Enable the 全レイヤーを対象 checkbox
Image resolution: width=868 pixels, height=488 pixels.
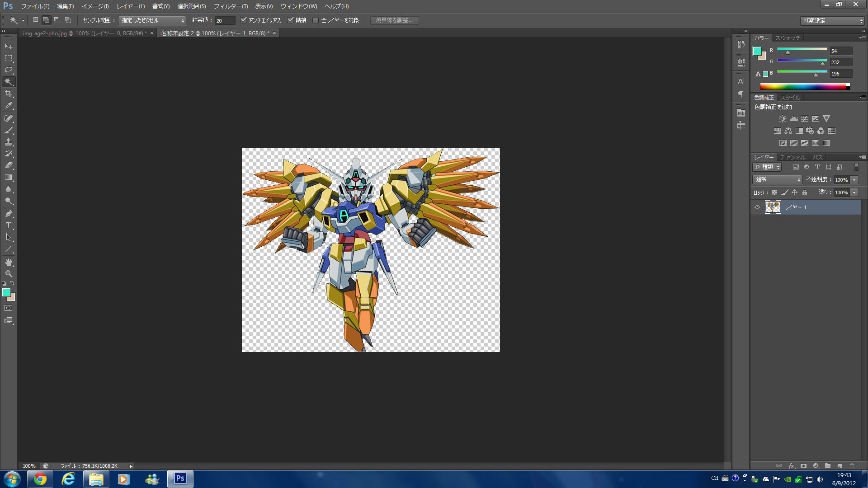pyautogui.click(x=316, y=20)
